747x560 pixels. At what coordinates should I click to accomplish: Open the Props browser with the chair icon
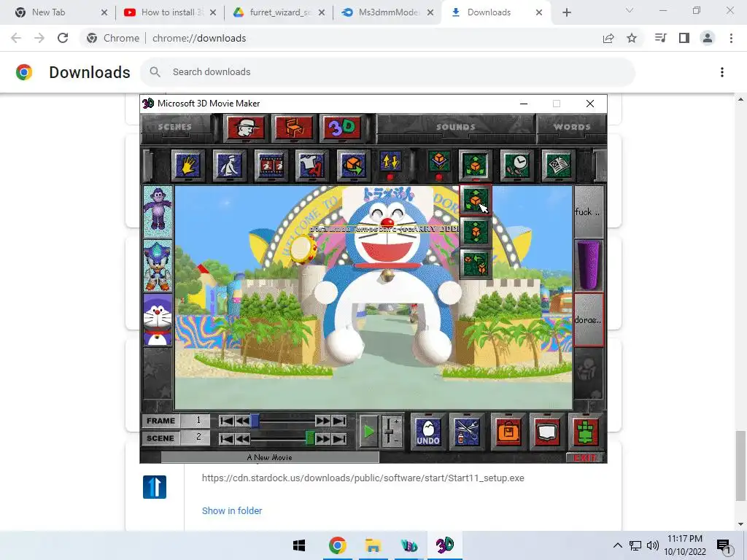click(294, 128)
